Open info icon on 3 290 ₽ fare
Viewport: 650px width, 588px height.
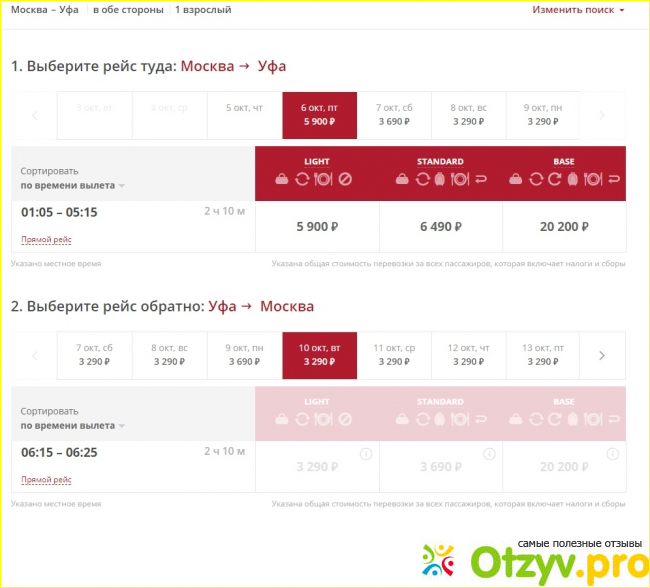click(x=366, y=454)
